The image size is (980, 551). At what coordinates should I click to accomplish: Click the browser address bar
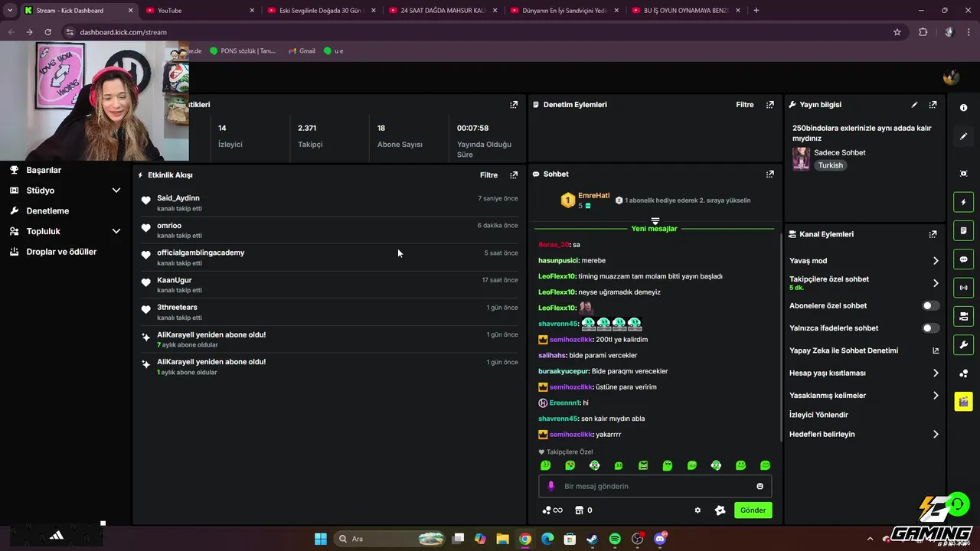pyautogui.click(x=475, y=32)
